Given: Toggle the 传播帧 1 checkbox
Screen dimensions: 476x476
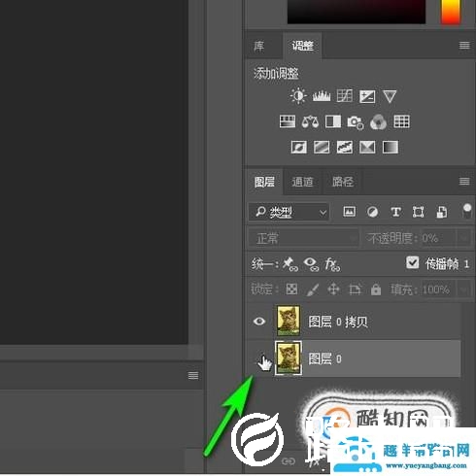Looking at the screenshot, I should 412,262.
